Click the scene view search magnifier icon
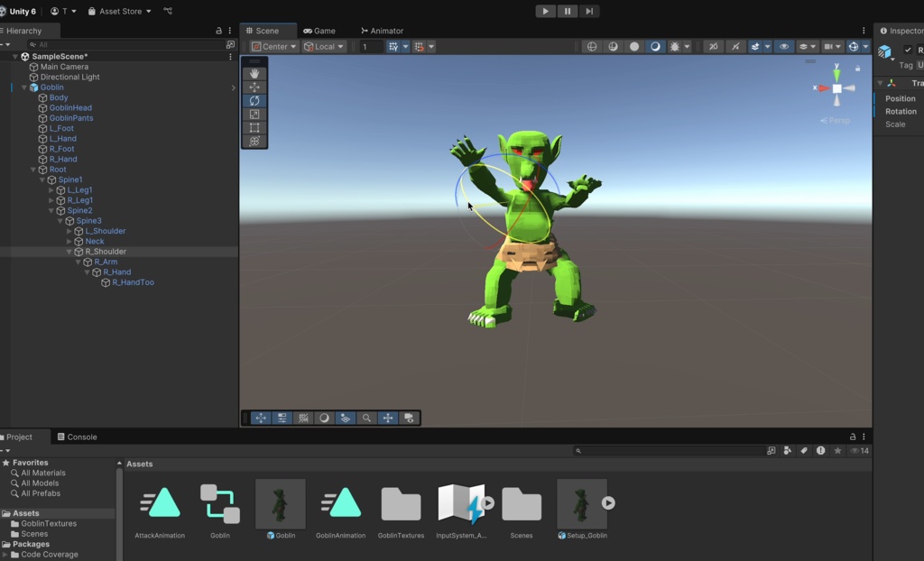924x561 pixels. [x=367, y=418]
